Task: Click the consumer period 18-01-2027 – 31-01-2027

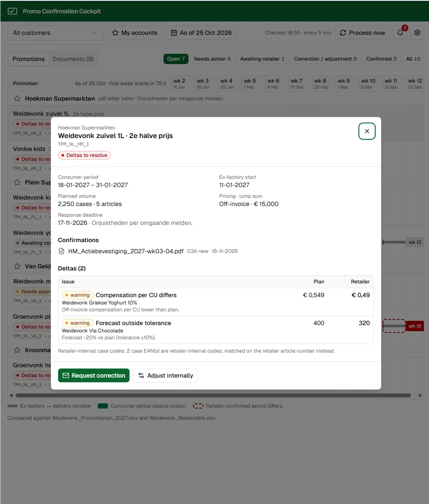Action: coord(93,185)
